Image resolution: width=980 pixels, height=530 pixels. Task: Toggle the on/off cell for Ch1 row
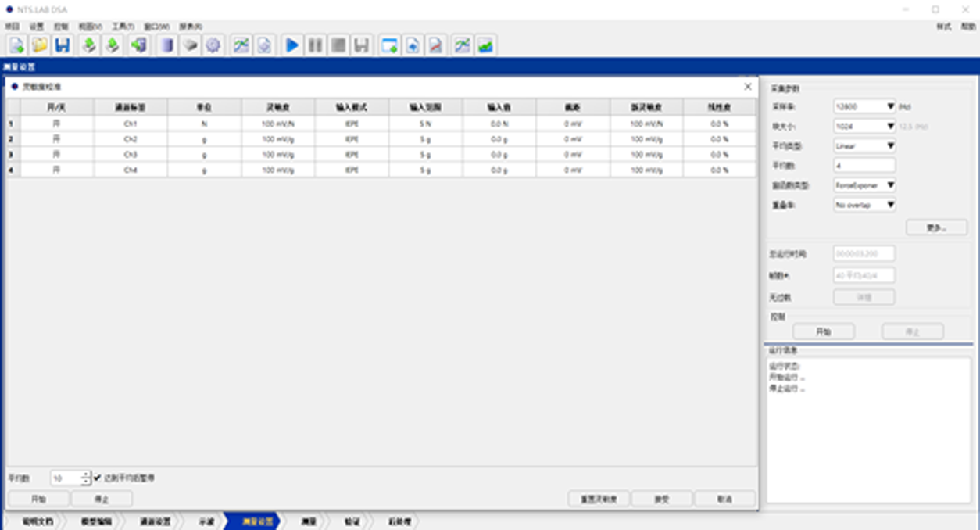[x=56, y=124]
